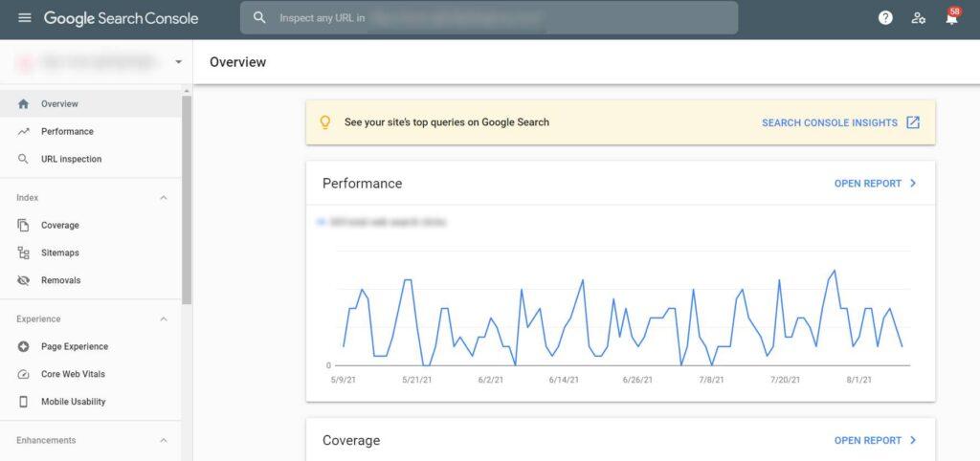Click the Page Experience plus-circle icon

(23, 346)
